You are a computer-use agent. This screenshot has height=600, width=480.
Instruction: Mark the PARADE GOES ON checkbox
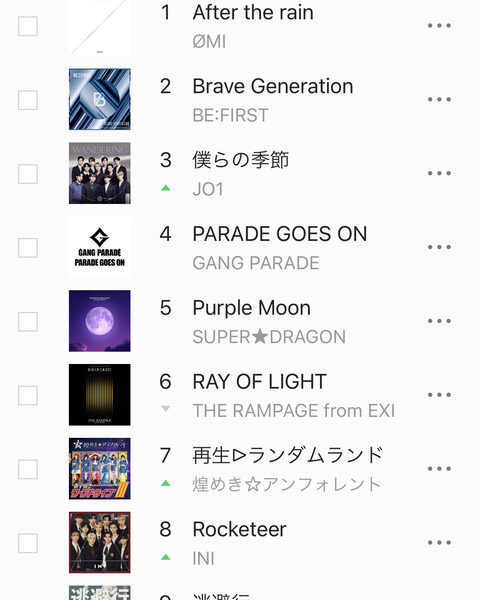28,248
